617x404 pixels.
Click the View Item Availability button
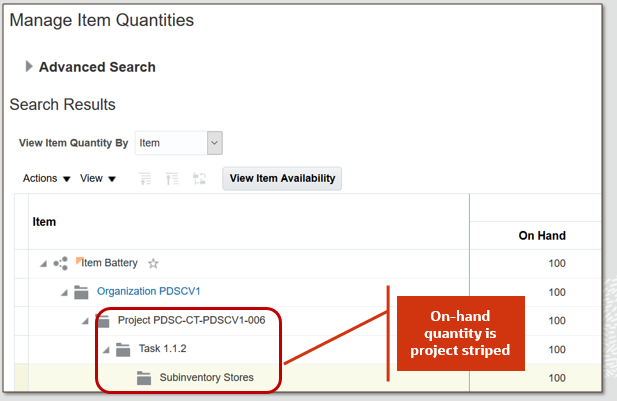282,178
